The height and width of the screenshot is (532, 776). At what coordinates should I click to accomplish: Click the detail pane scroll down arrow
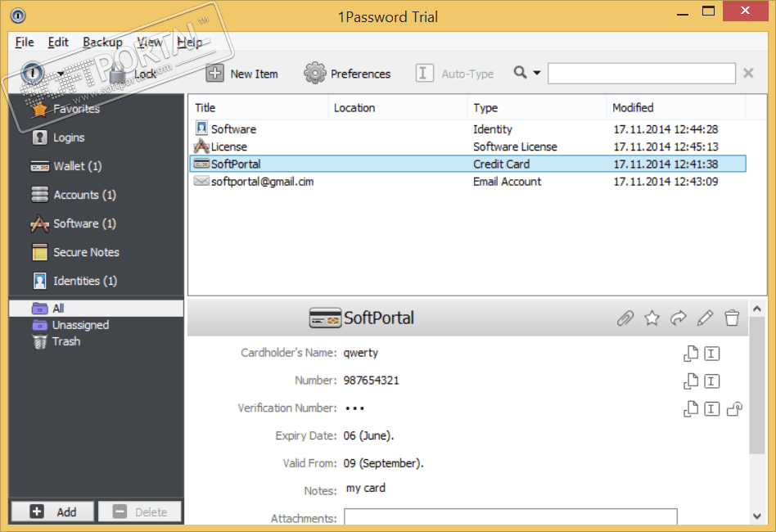(757, 516)
